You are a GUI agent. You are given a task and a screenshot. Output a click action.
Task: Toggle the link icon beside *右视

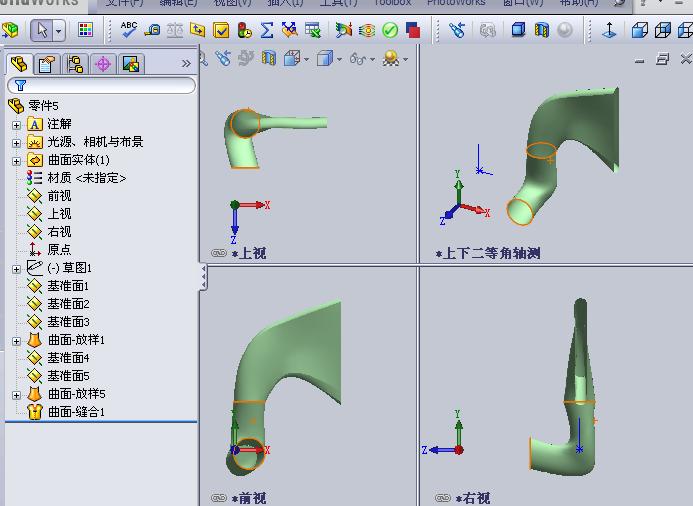pos(443,498)
